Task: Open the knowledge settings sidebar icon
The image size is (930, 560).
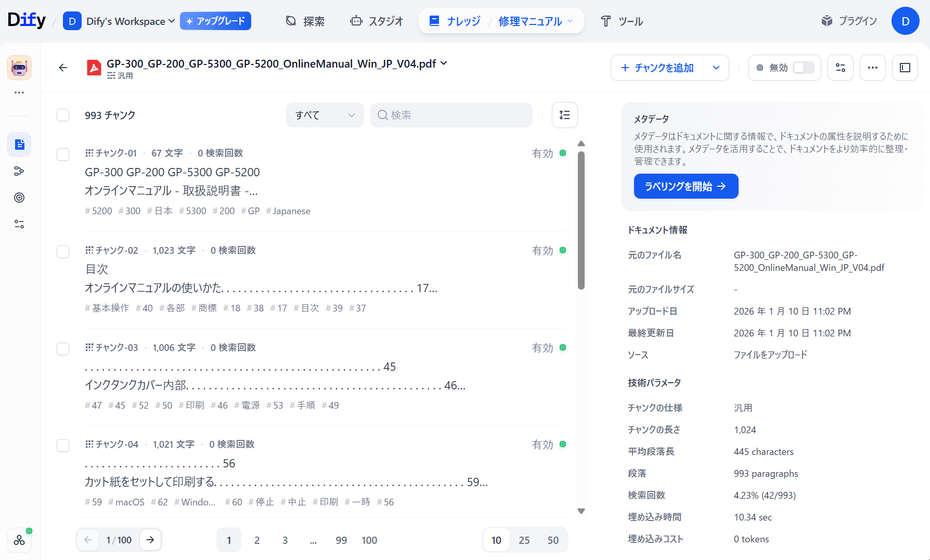Action: [x=19, y=224]
